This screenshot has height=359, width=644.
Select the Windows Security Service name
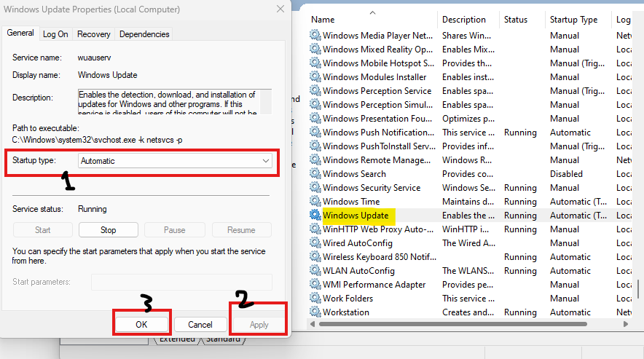[x=372, y=188]
